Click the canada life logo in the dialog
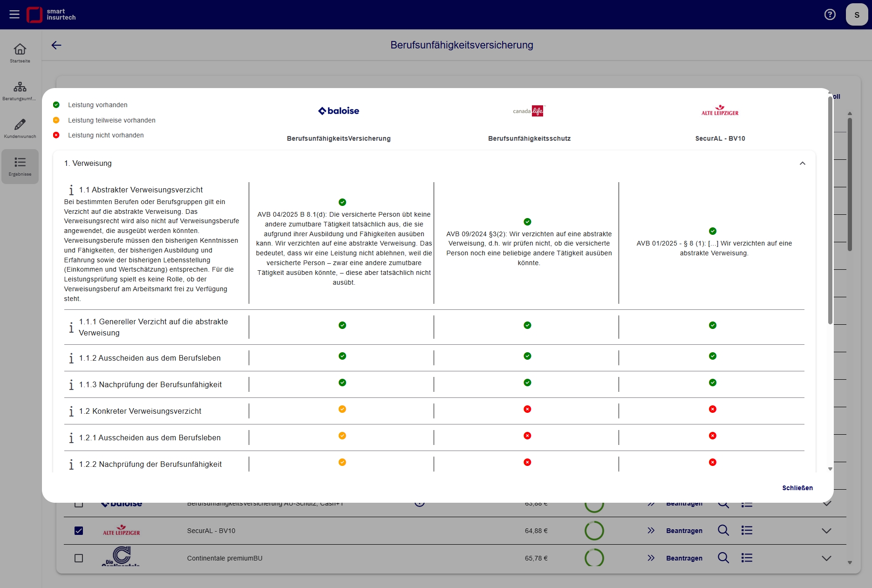 [x=529, y=111]
